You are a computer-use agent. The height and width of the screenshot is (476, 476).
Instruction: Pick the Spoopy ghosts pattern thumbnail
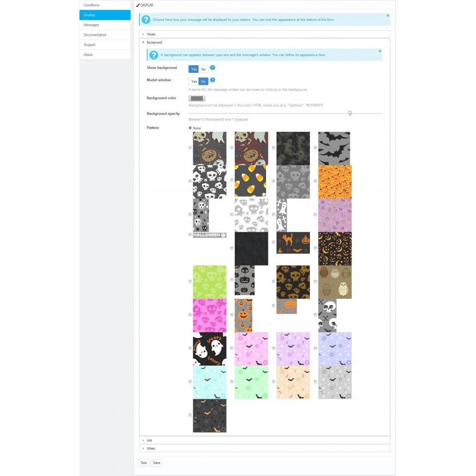coord(209,349)
